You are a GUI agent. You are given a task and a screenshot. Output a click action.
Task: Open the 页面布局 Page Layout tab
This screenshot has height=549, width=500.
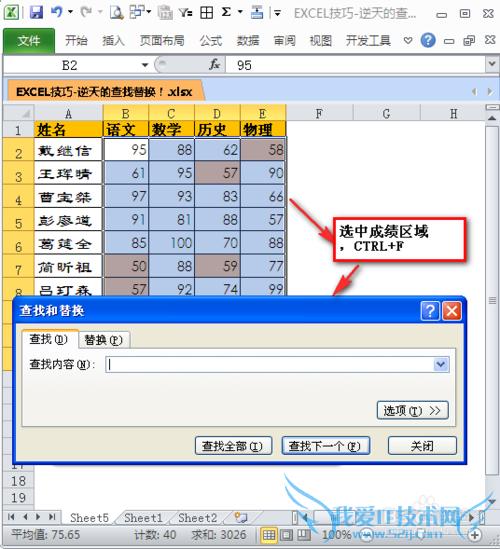pos(162,41)
